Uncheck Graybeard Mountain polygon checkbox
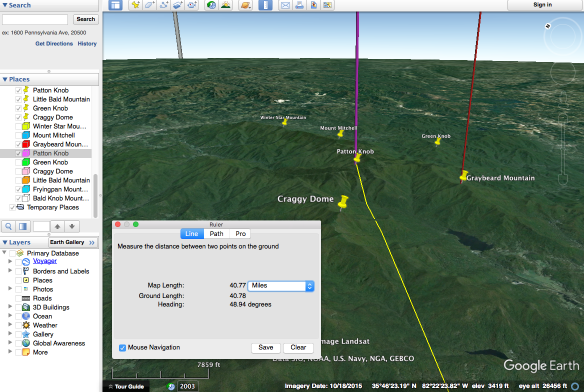 point(18,144)
